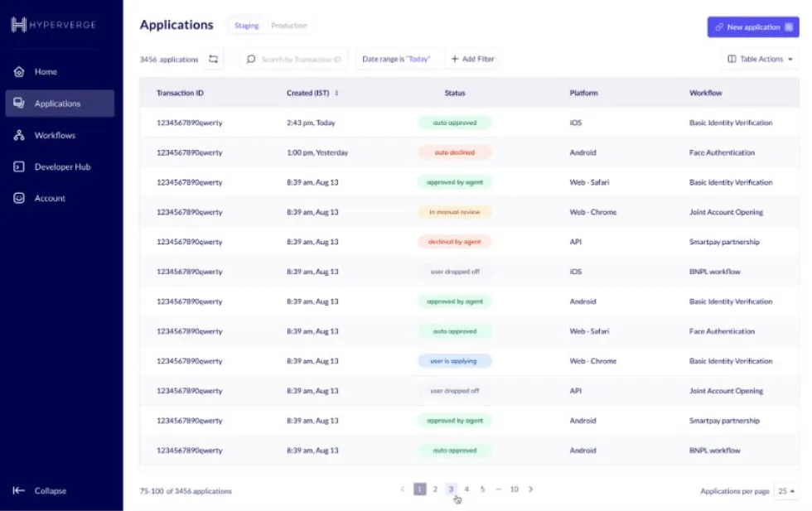Click the refresh icon next to applications count

213,59
